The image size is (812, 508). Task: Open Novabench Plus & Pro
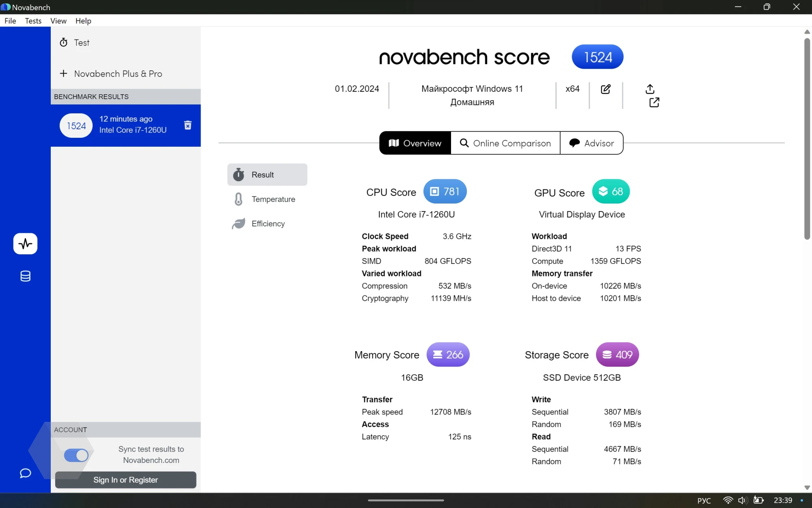(x=118, y=74)
